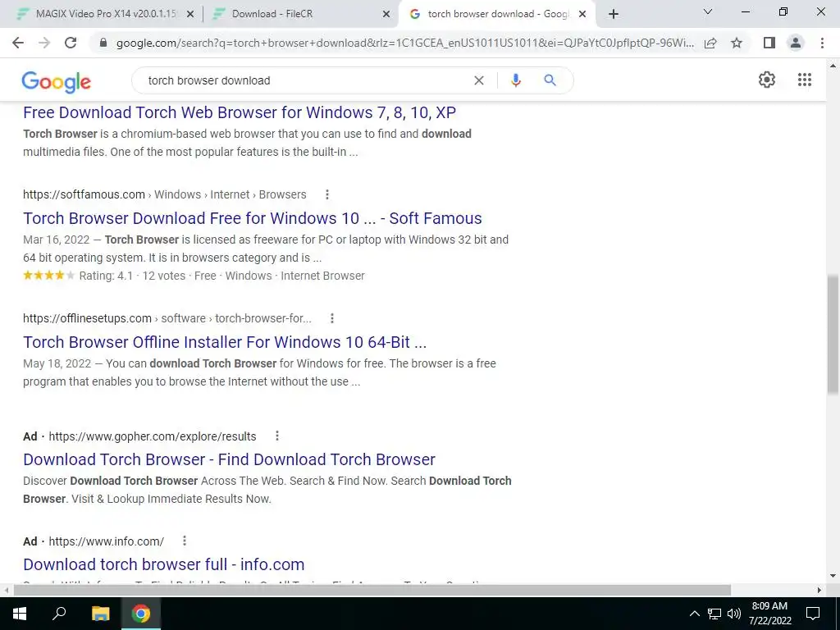Close the torch browser download tab

click(582, 15)
